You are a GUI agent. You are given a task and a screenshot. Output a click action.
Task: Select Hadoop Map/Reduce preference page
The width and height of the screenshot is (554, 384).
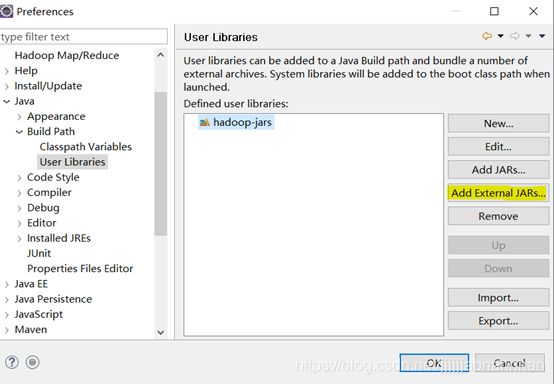tap(67, 55)
